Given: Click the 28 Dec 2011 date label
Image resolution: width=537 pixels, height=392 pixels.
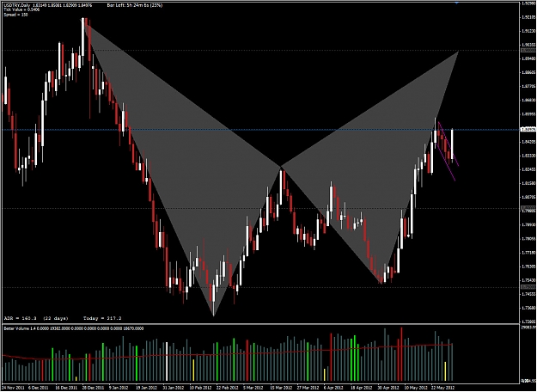Looking at the screenshot, I should [92, 387].
